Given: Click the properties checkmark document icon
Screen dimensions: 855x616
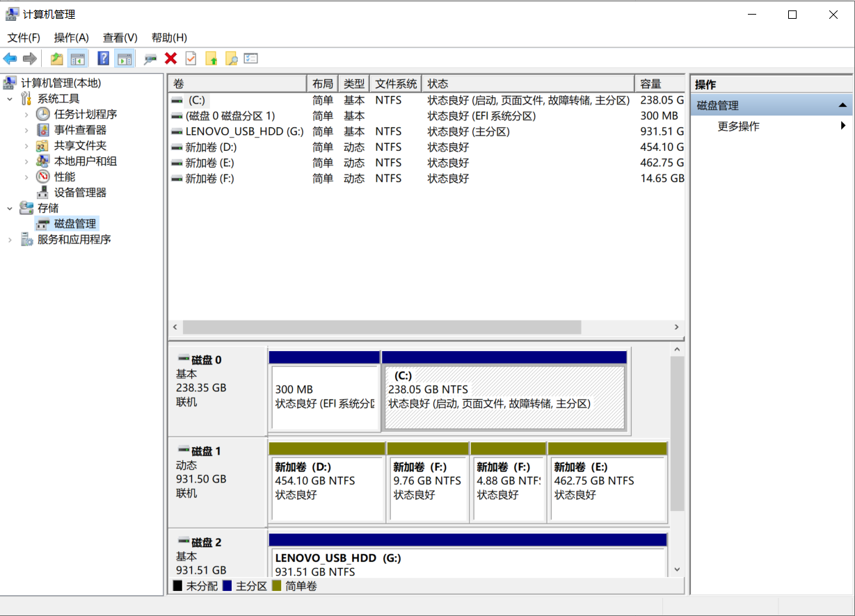Looking at the screenshot, I should pos(191,59).
